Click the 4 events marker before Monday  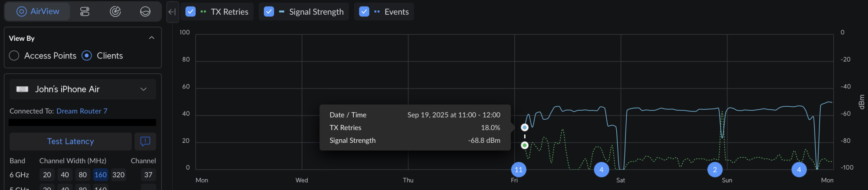tap(799, 170)
